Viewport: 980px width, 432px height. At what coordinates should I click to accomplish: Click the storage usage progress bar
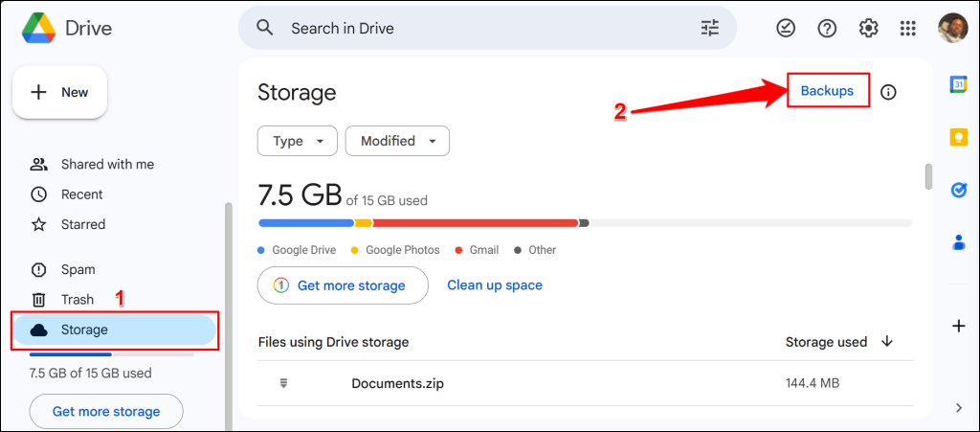point(584,223)
